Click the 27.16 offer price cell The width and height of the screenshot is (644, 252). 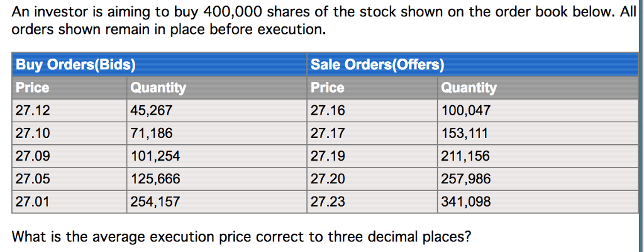click(x=372, y=110)
